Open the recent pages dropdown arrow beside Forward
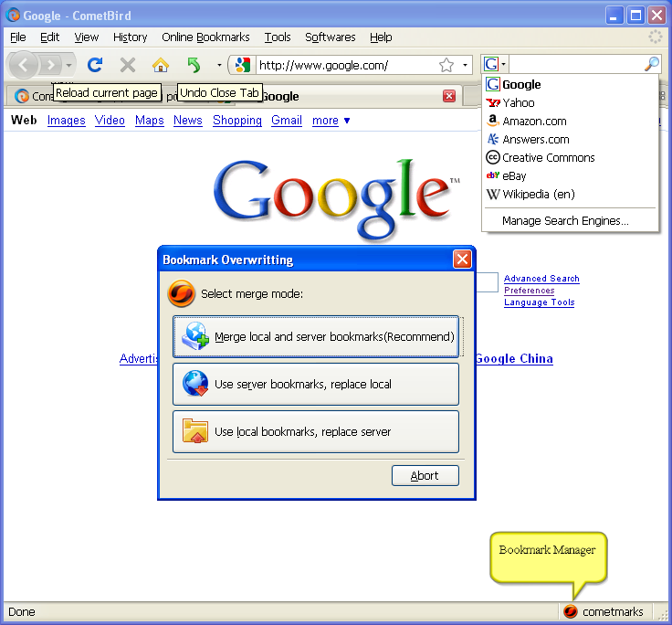The image size is (672, 625). coord(68,66)
